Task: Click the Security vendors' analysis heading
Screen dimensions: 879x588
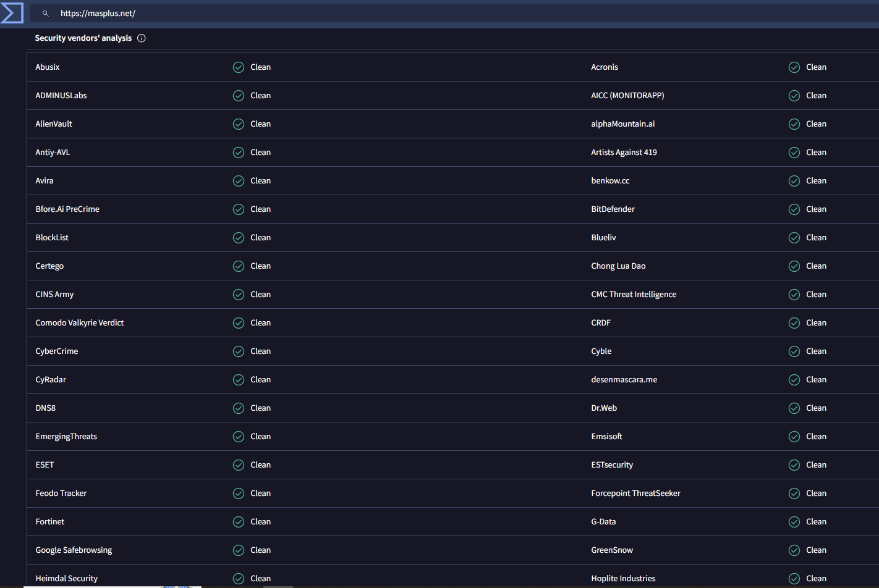Action: (83, 38)
